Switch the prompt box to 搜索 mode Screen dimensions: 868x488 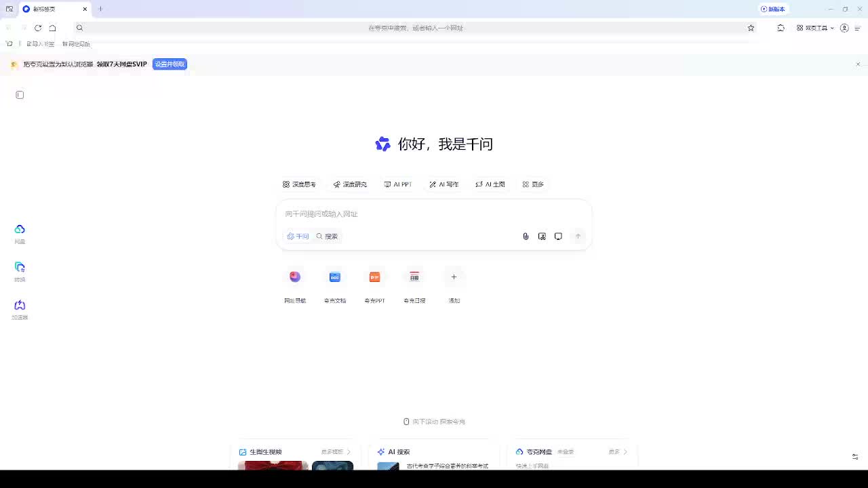coord(327,237)
